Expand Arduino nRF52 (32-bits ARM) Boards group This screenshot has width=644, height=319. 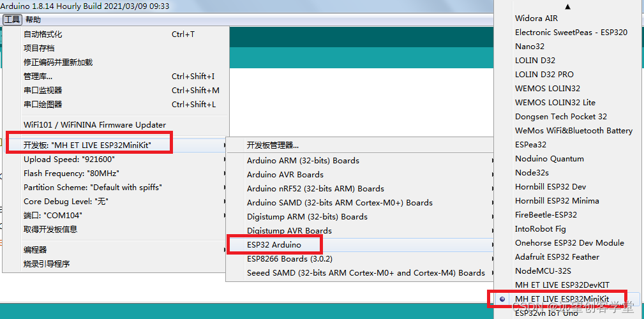point(361,188)
